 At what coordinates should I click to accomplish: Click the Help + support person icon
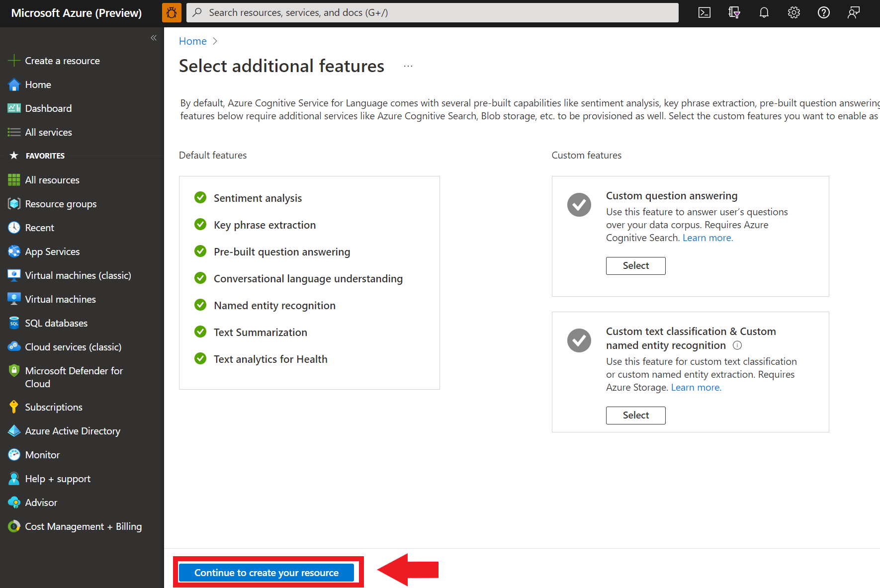coord(14,479)
